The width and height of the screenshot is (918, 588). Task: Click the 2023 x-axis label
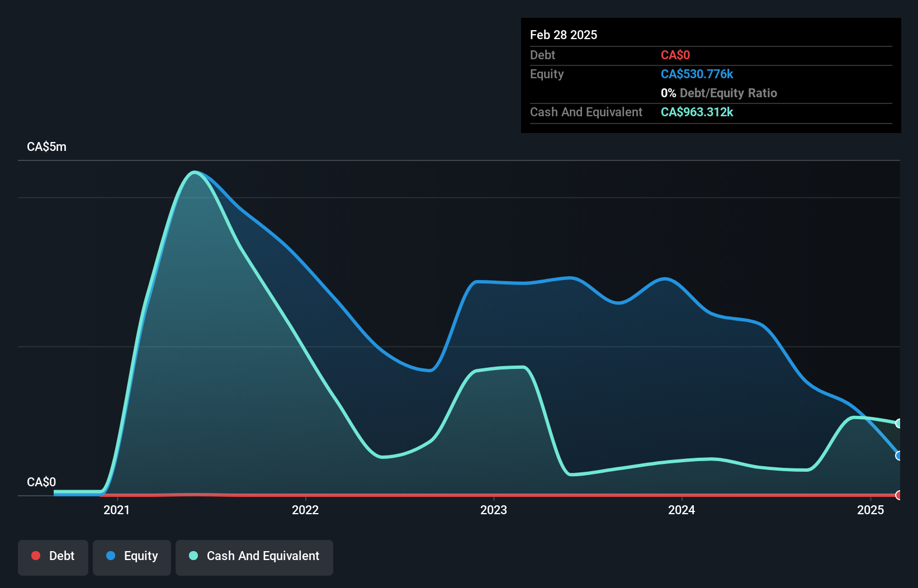(x=494, y=510)
